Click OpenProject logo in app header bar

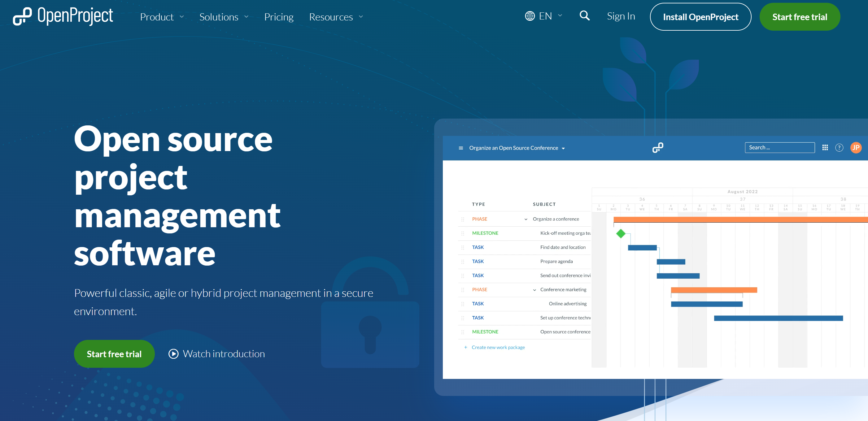pos(658,148)
